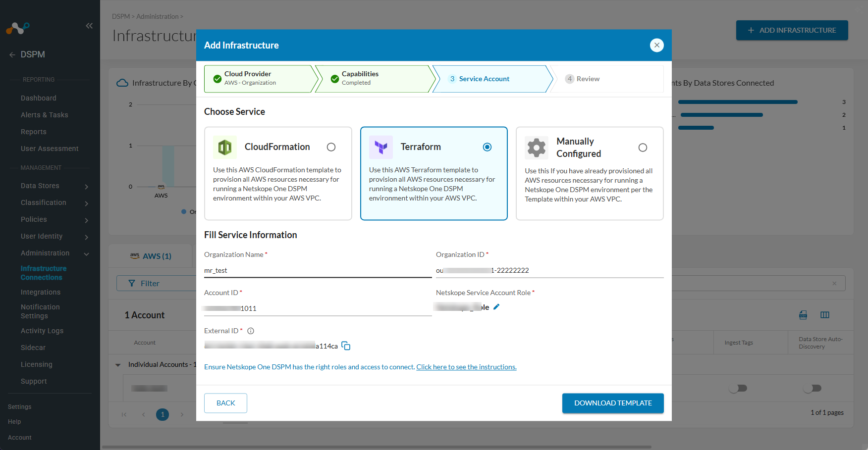Toggle the Ingest Tags switch
Screen dimensions: 868x450
(x=738, y=388)
